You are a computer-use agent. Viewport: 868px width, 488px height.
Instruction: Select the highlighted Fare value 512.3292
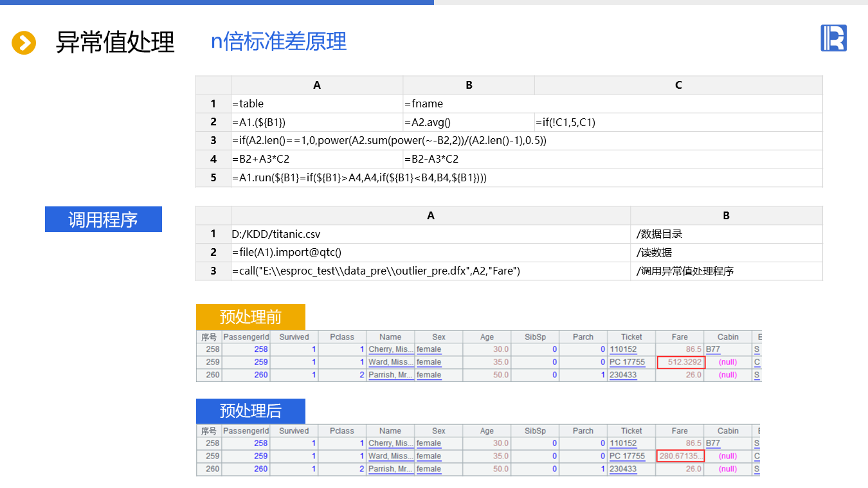click(681, 362)
